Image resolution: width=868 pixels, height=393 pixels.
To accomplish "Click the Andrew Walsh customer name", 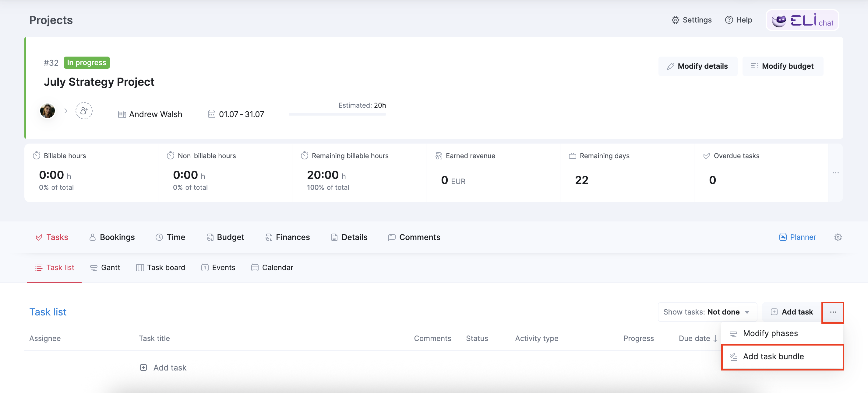I will click(155, 114).
